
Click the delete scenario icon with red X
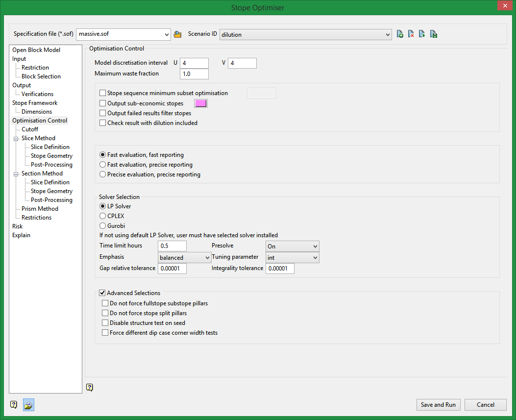(x=411, y=34)
